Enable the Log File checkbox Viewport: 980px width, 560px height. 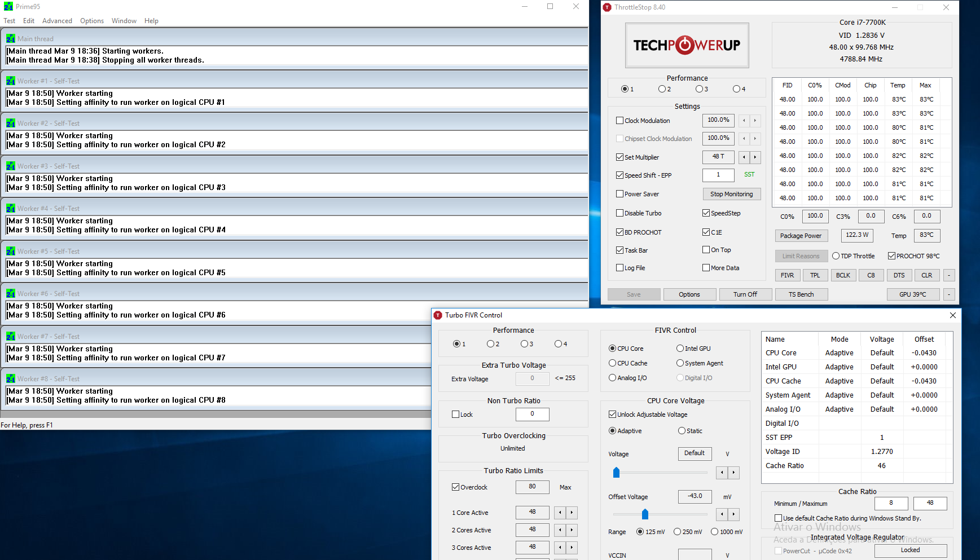[x=619, y=268]
